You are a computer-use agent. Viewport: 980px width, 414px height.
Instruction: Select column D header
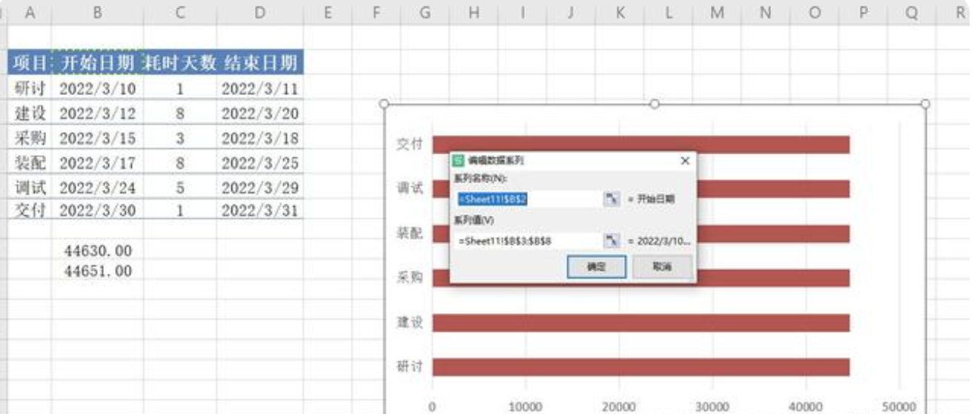pyautogui.click(x=259, y=13)
